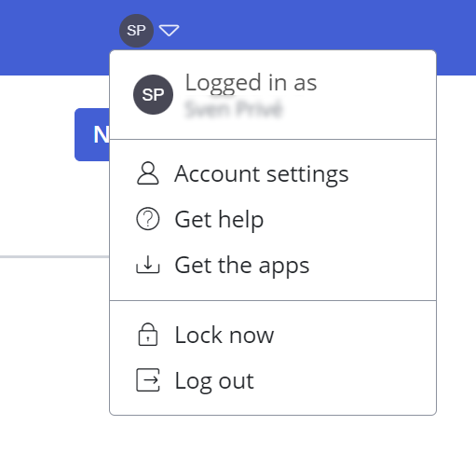
Task: Click the exit arrow Log out icon
Action: pos(148,379)
